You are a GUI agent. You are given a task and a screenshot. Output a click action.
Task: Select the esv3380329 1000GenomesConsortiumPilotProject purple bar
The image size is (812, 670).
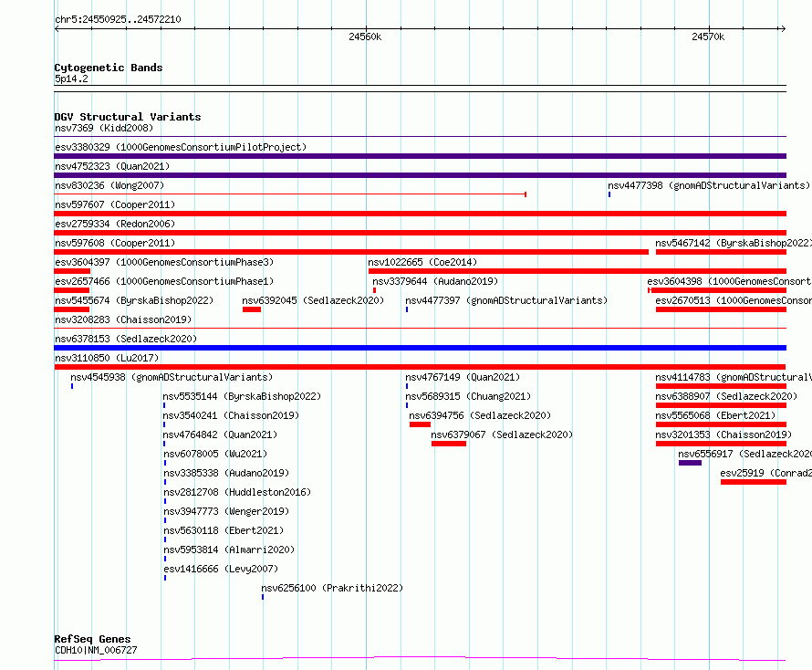click(420, 156)
